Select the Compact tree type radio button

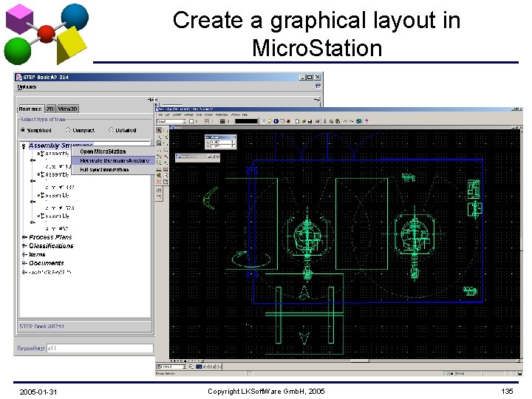click(68, 130)
